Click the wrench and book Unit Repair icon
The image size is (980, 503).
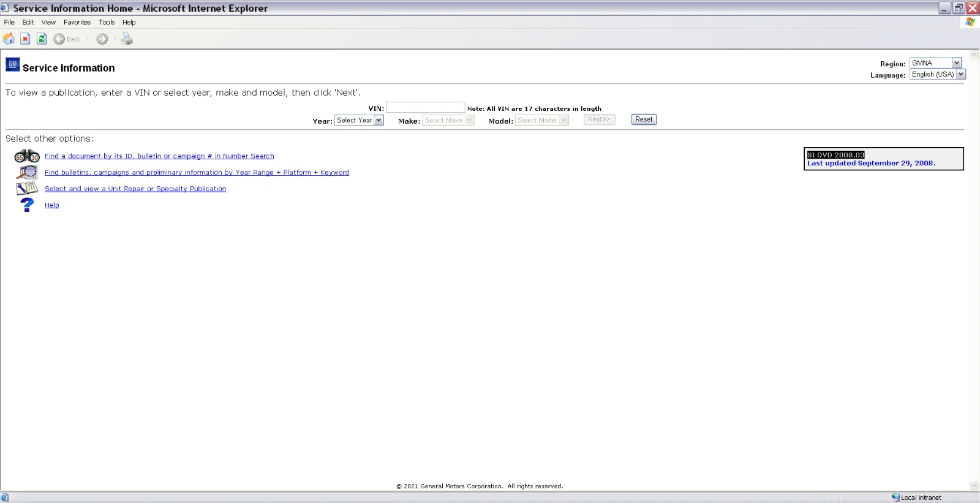click(x=27, y=189)
